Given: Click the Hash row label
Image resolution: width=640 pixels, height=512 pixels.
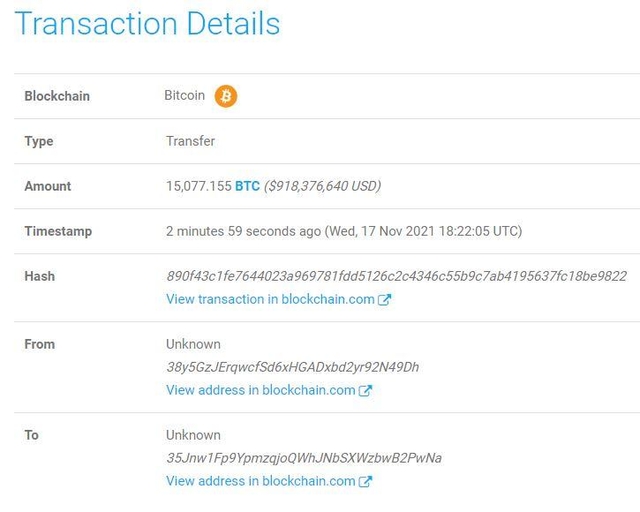Looking at the screenshot, I should pyautogui.click(x=40, y=276).
